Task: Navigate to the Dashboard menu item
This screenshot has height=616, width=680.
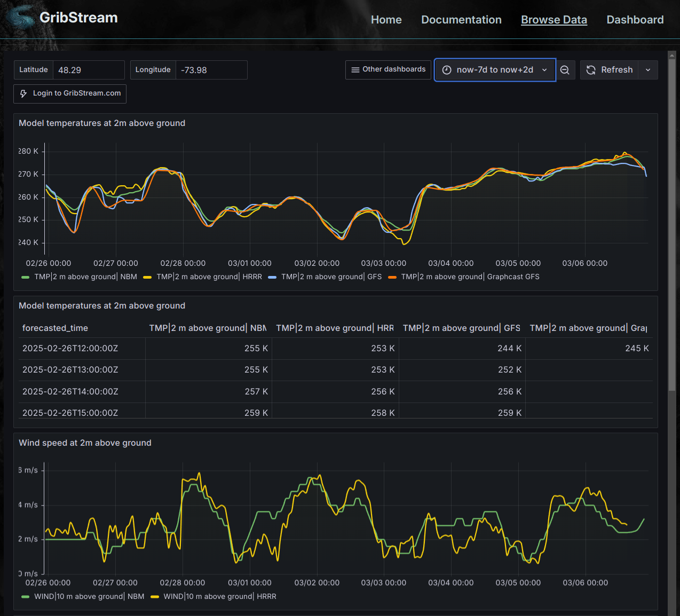Action: (x=635, y=20)
